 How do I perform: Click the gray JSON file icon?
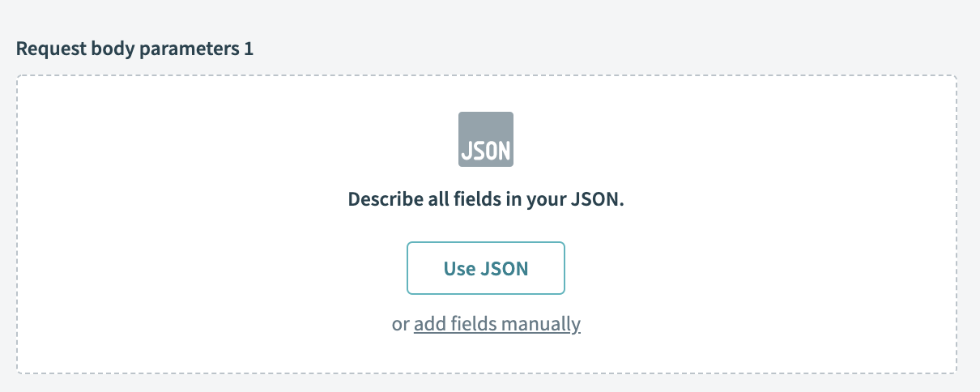coord(486,139)
